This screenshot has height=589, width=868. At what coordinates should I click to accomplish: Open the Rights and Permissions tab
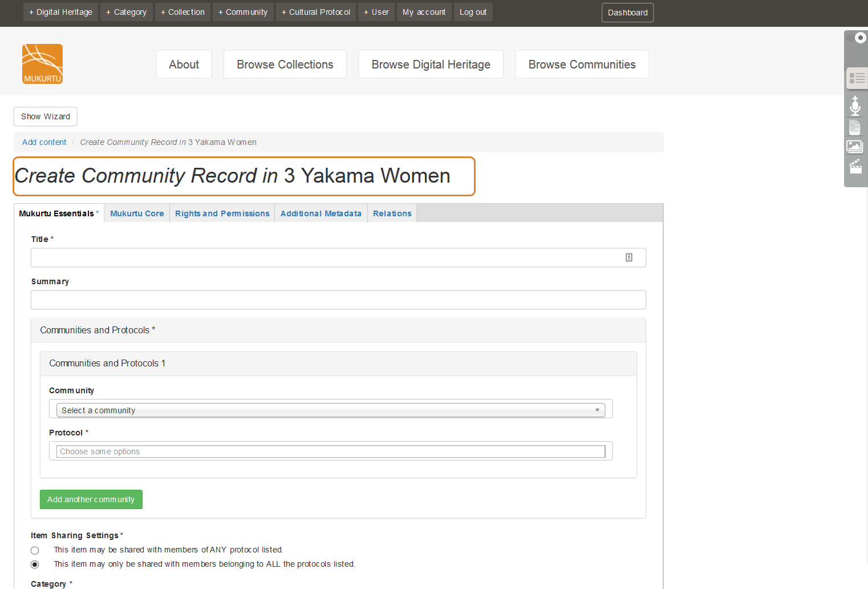click(x=222, y=213)
